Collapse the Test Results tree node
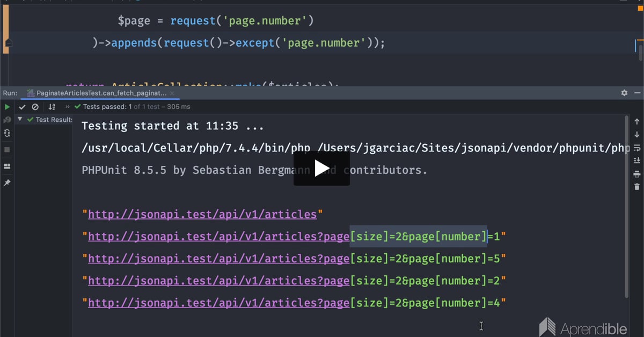 pyautogui.click(x=20, y=119)
